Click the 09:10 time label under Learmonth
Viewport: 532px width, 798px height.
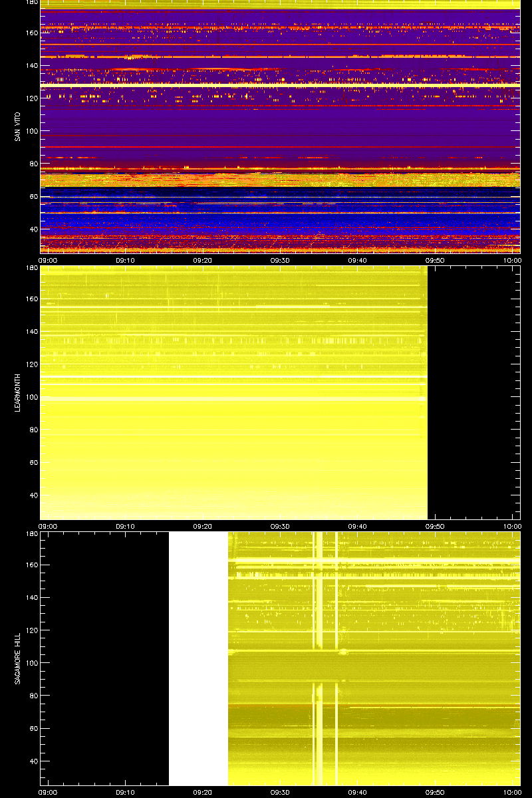(126, 526)
